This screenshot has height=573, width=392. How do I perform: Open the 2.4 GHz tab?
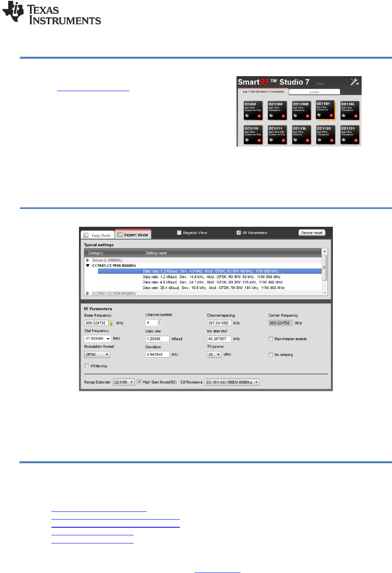(x=314, y=92)
